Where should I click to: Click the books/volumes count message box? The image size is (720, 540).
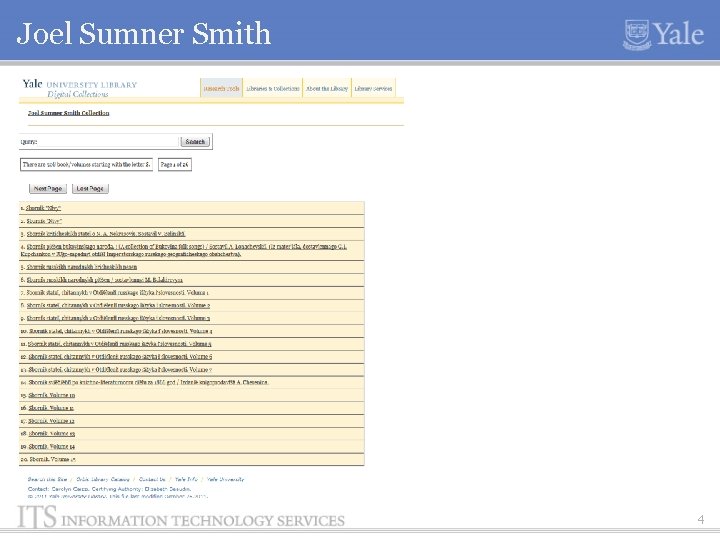point(86,164)
